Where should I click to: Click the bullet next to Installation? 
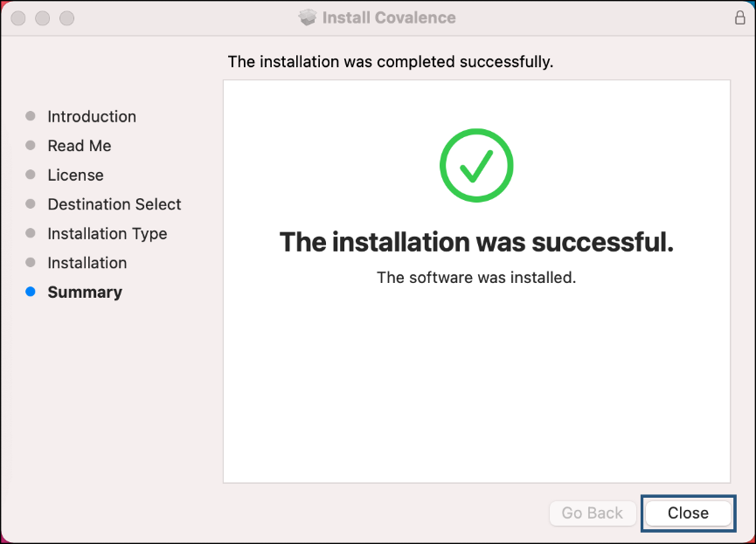[x=31, y=263]
